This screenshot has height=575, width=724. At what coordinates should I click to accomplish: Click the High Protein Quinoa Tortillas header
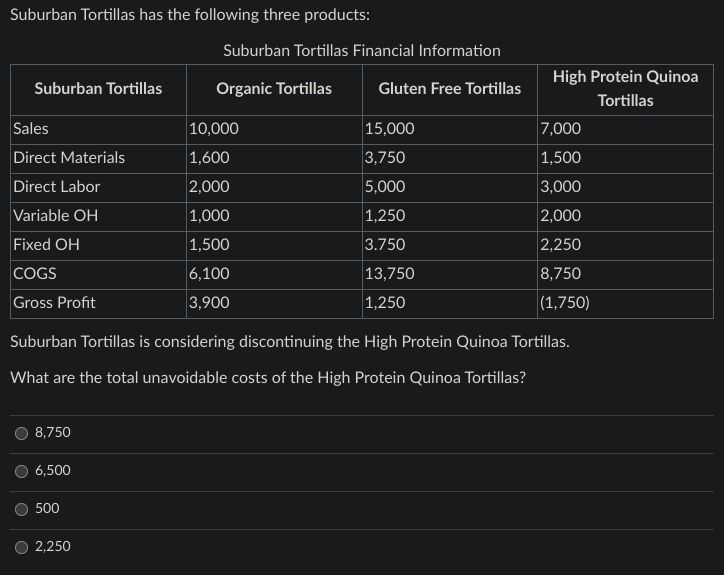[x=626, y=89]
